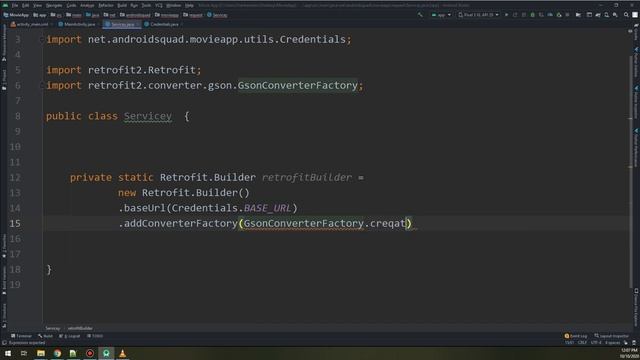The image size is (640, 360).
Task: Click the Servicey class name in code
Action: click(x=148, y=116)
